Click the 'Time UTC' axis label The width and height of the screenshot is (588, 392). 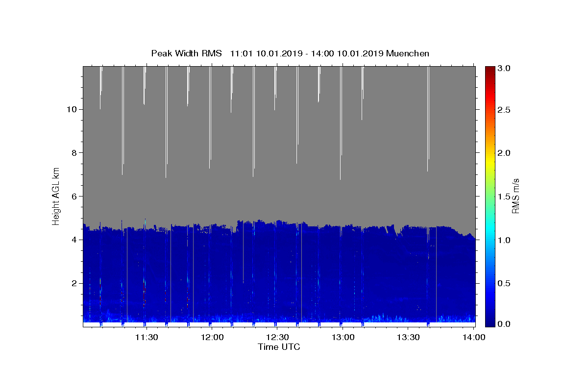pos(279,347)
